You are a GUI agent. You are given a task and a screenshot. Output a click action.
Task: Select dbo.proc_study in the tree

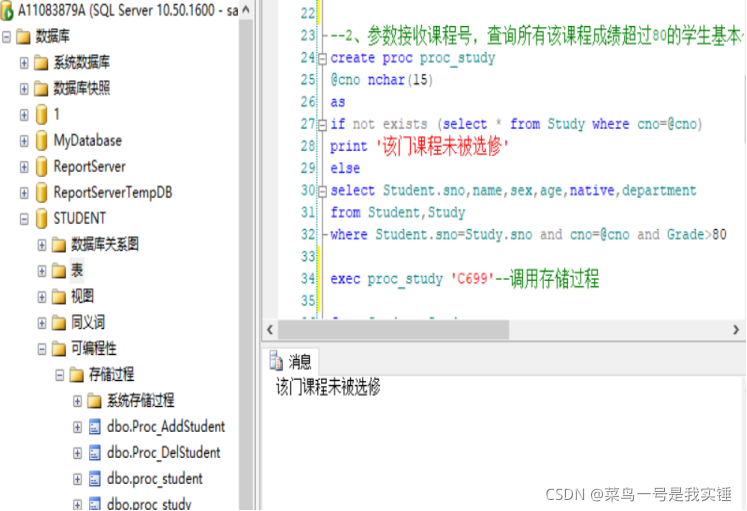pos(149,504)
